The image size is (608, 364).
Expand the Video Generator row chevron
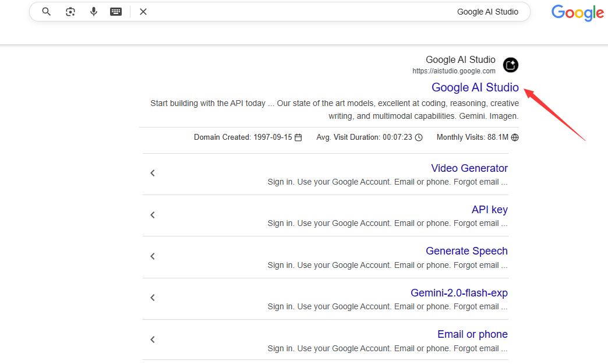[153, 174]
